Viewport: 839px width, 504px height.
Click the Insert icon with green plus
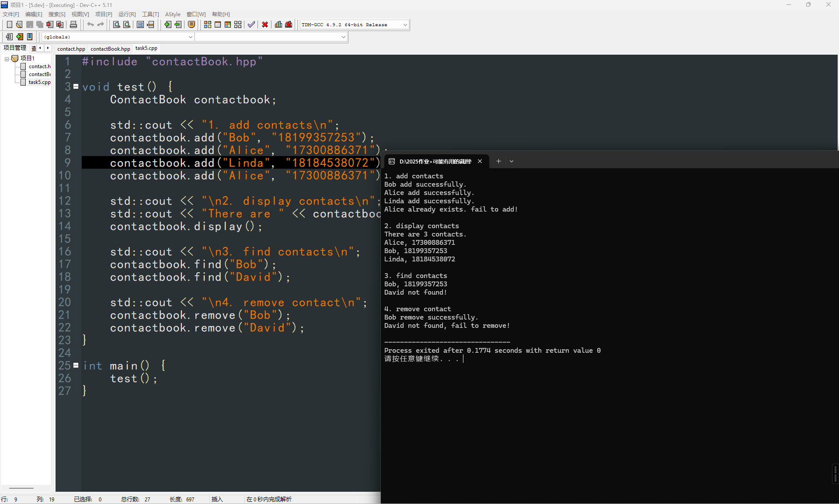point(19,37)
